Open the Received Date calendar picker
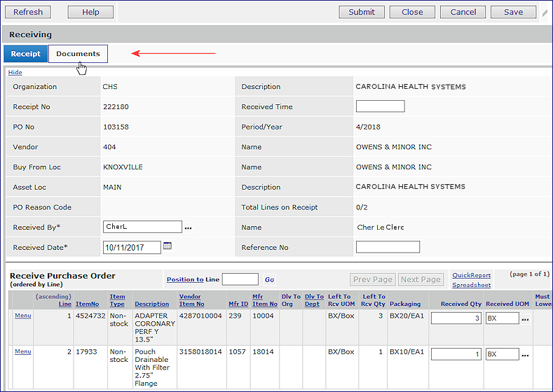 click(x=168, y=246)
